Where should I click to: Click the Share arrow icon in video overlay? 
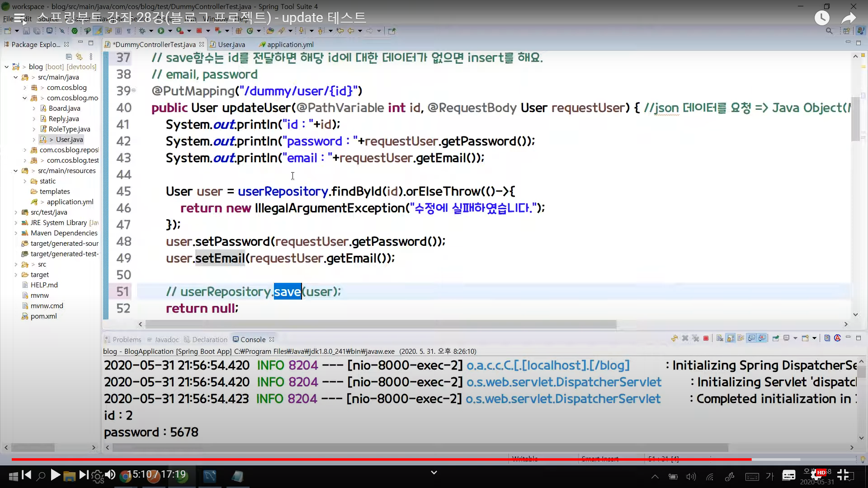point(849,18)
